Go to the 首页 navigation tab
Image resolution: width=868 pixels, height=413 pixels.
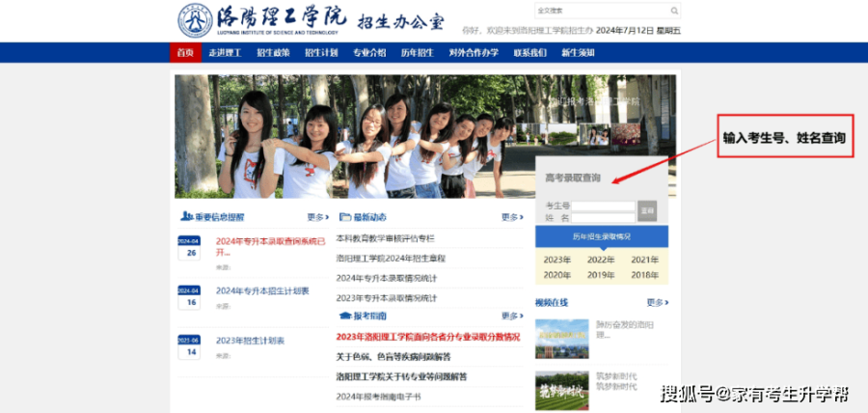(x=186, y=52)
